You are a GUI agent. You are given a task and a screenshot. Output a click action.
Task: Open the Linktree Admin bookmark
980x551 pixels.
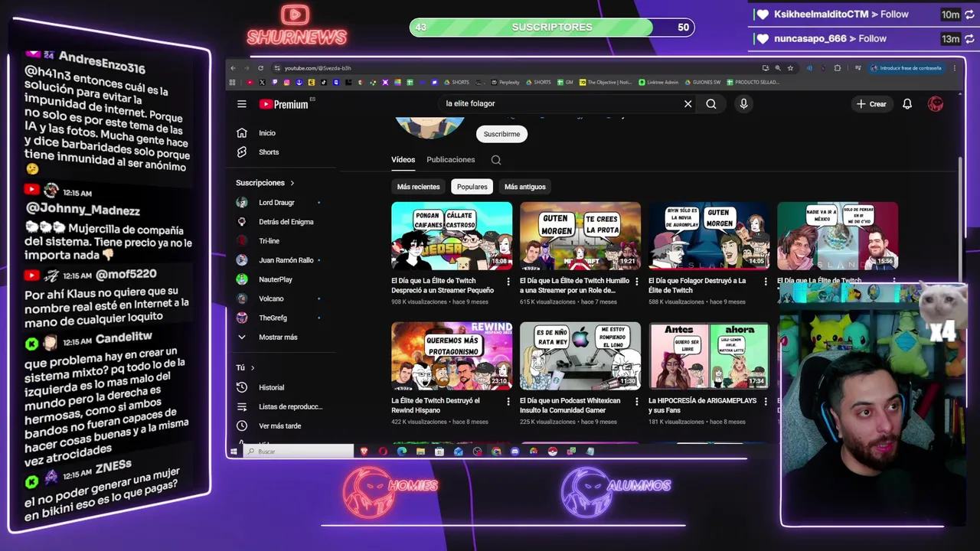point(658,82)
